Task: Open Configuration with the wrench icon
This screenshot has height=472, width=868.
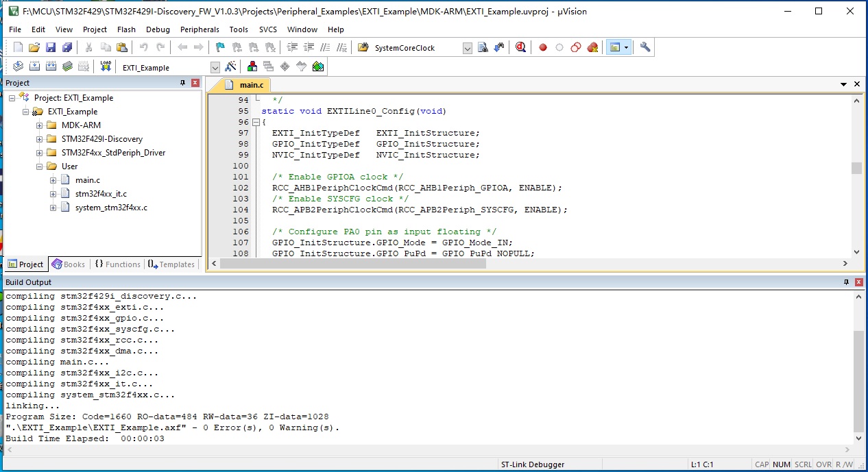Action: click(x=645, y=47)
